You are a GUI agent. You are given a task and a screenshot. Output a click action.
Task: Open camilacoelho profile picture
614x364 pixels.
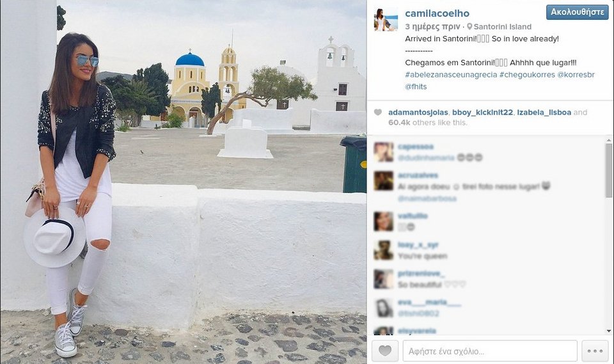coord(386,19)
